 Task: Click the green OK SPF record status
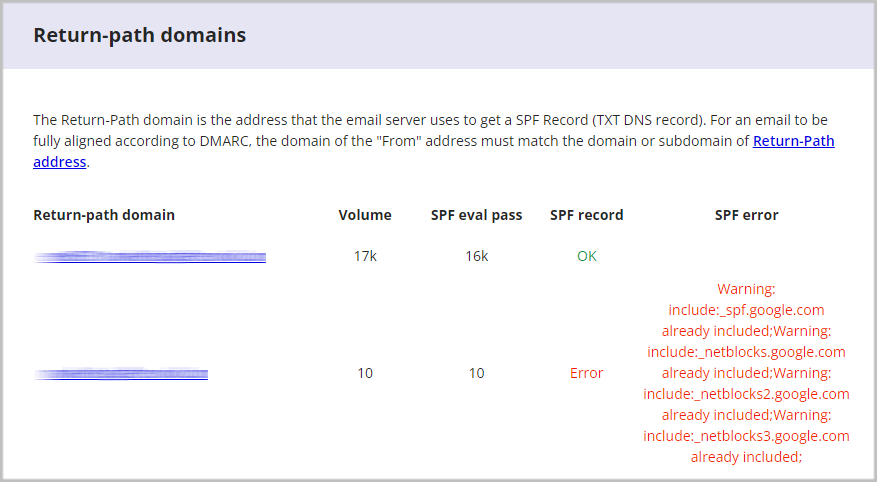click(x=586, y=256)
